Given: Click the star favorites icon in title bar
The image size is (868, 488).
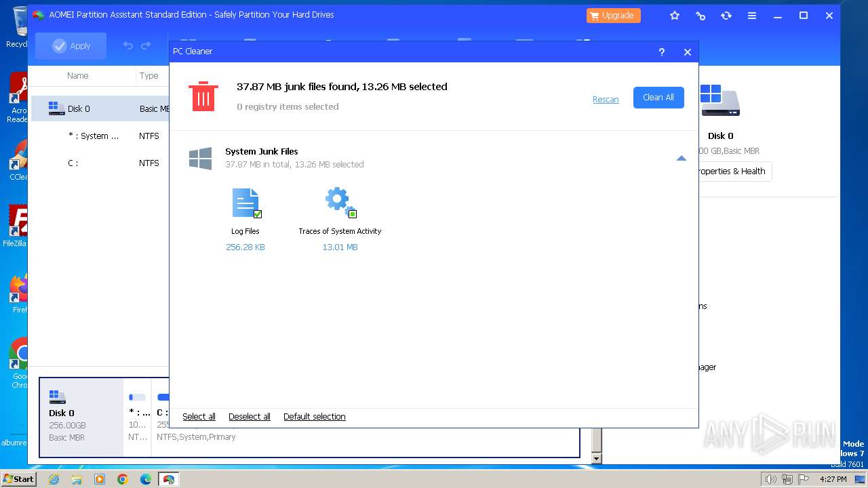Looking at the screenshot, I should (675, 16).
